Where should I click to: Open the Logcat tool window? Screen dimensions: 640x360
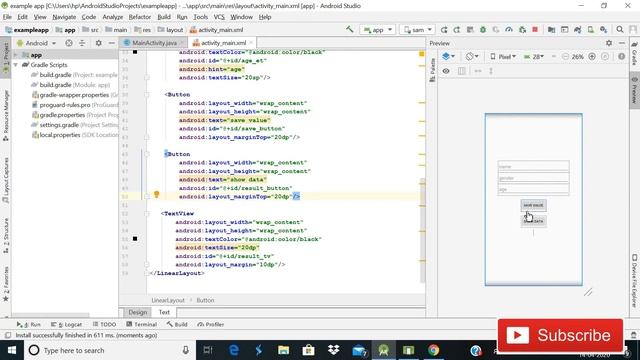(x=67, y=324)
